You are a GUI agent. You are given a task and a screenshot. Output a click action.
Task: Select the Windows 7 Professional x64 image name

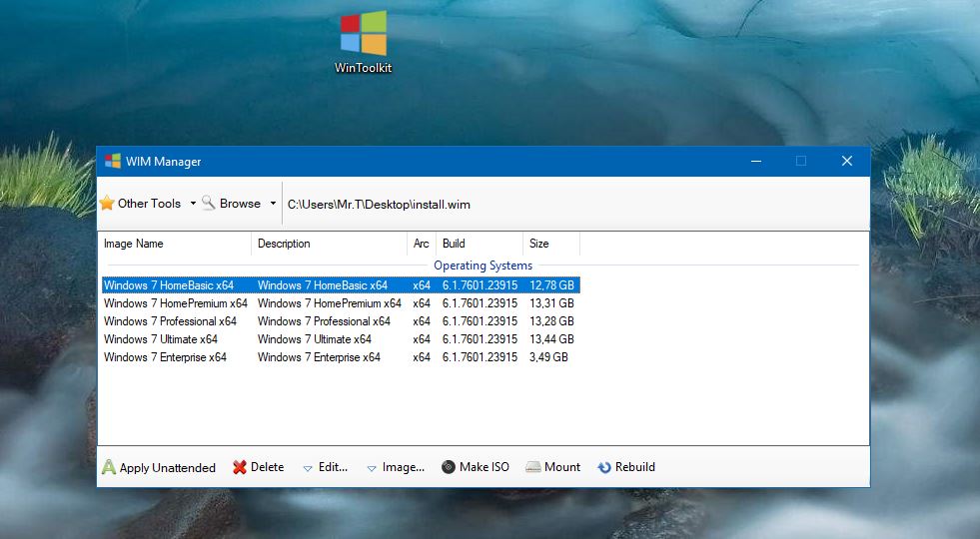[x=170, y=321]
